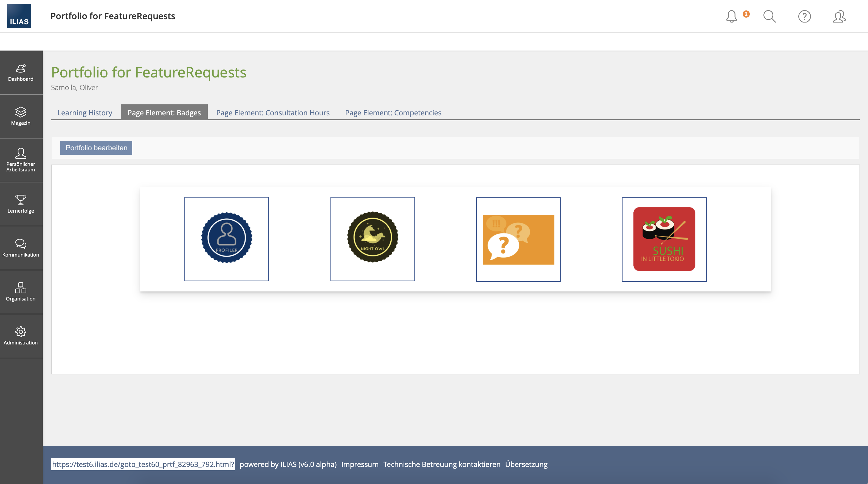Go to Dashboard in sidebar
Image resolution: width=868 pixels, height=484 pixels.
tap(21, 73)
